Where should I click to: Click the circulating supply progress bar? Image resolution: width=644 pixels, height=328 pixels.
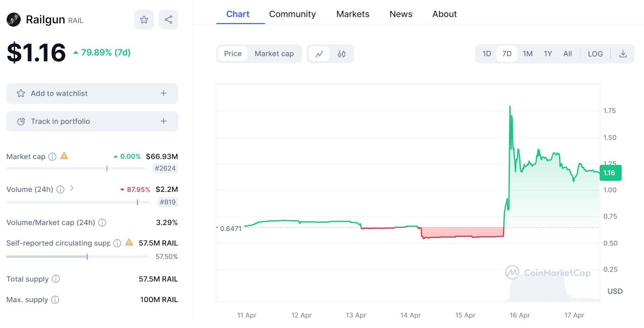coord(77,257)
